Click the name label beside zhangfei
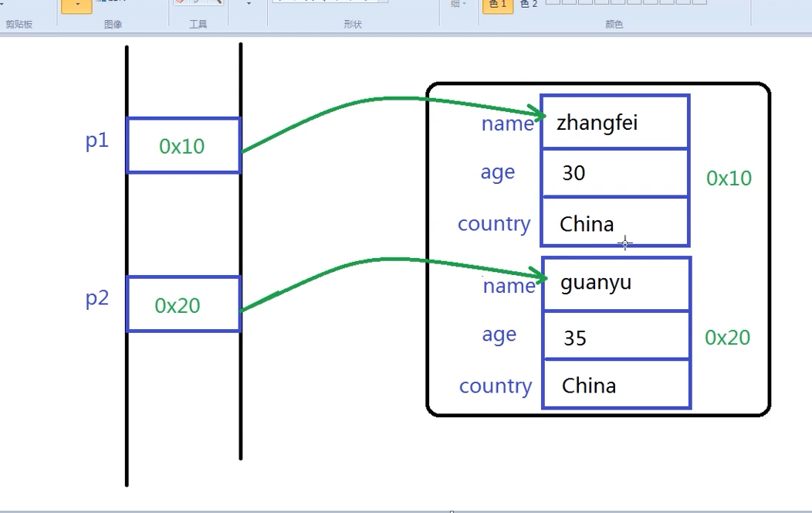Viewport: 812px width, 513px height. [x=508, y=124]
